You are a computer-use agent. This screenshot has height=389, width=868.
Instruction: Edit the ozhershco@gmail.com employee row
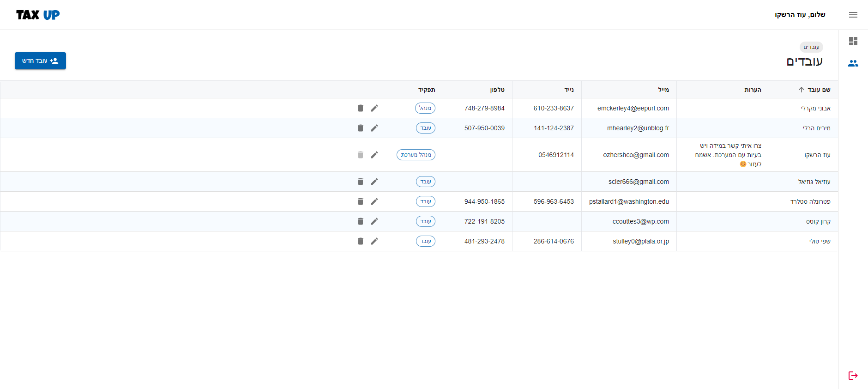click(x=374, y=155)
